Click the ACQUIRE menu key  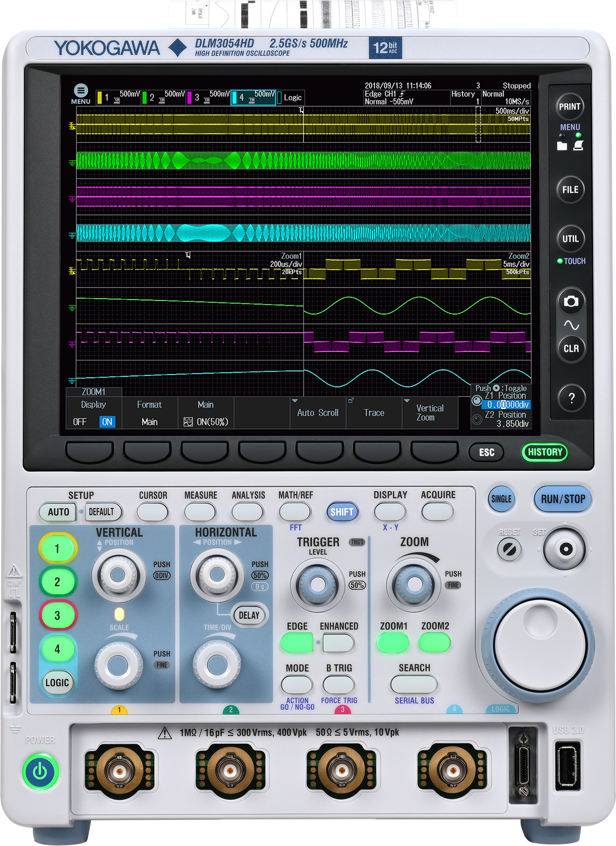[x=437, y=512]
